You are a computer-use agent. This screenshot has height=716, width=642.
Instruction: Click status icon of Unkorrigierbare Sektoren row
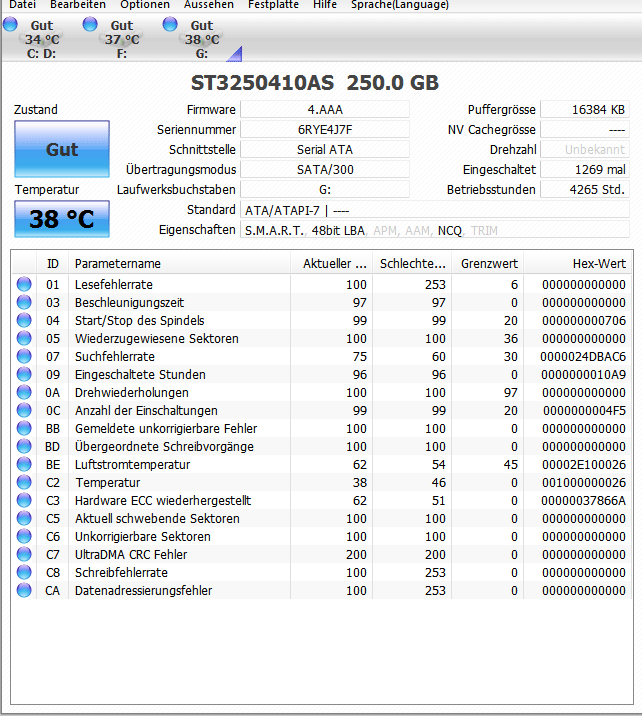[x=24, y=537]
